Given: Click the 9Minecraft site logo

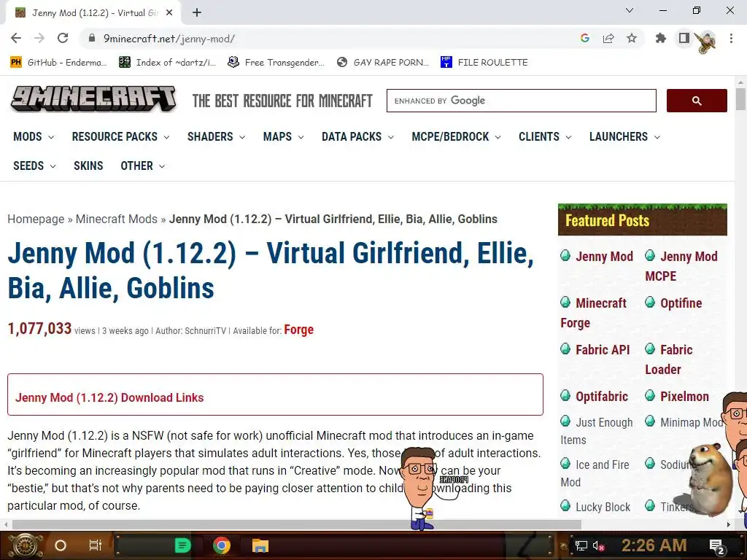Looking at the screenshot, I should (93, 99).
